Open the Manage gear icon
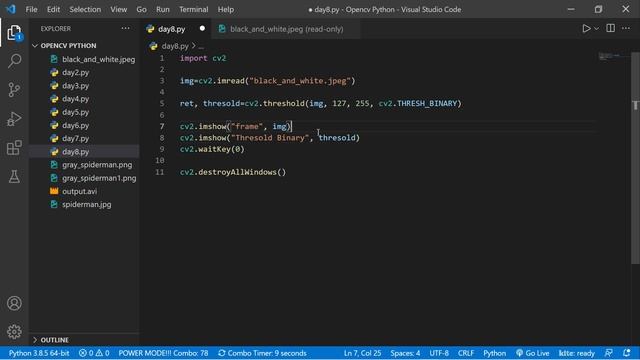Screen dimensions: 640x360 pos(14,332)
